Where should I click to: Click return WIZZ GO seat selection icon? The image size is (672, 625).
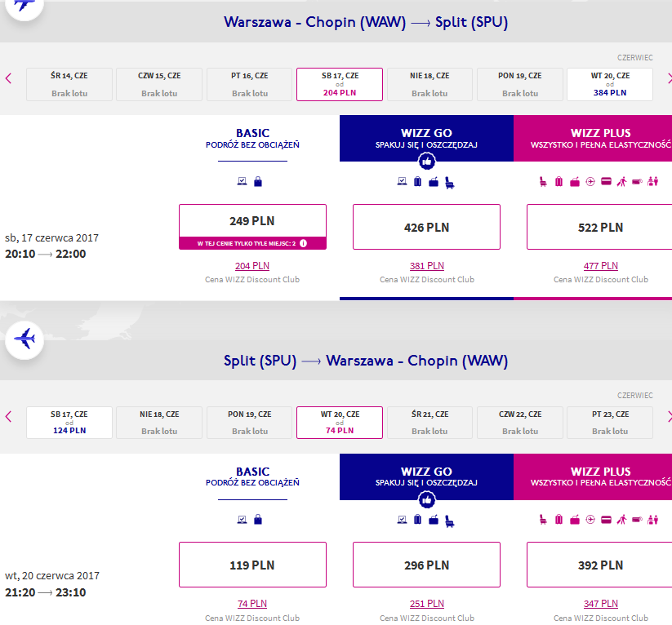pos(450,521)
